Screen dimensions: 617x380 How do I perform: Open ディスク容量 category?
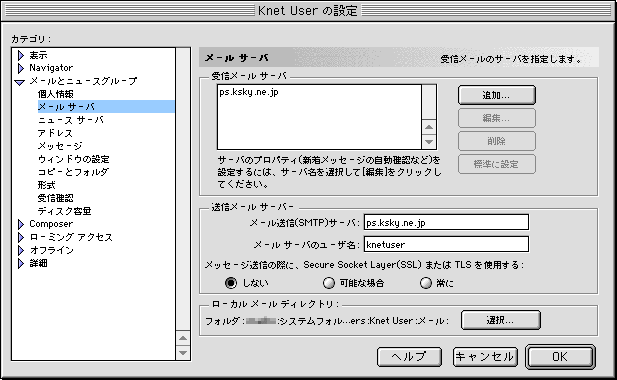click(65, 211)
